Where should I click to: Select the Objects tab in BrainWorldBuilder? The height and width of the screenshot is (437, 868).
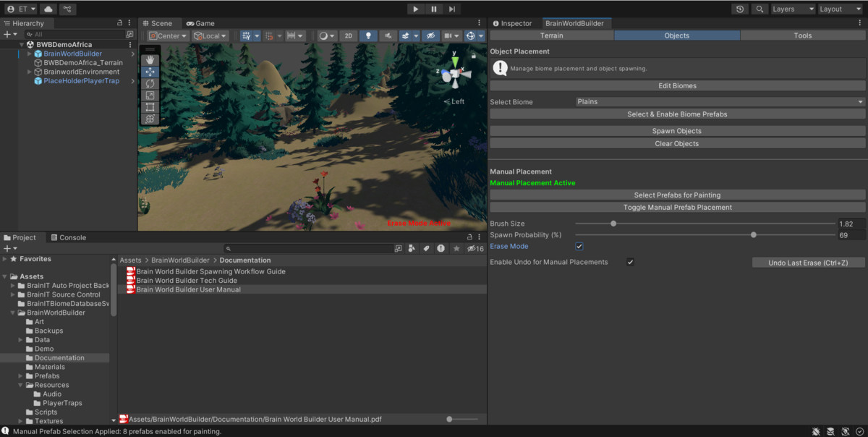click(x=677, y=35)
